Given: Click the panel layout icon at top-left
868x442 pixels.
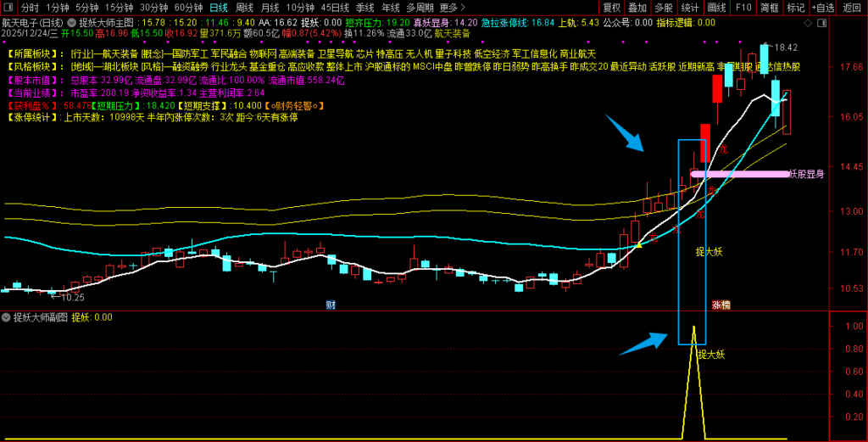Looking at the screenshot, I should click(x=9, y=8).
